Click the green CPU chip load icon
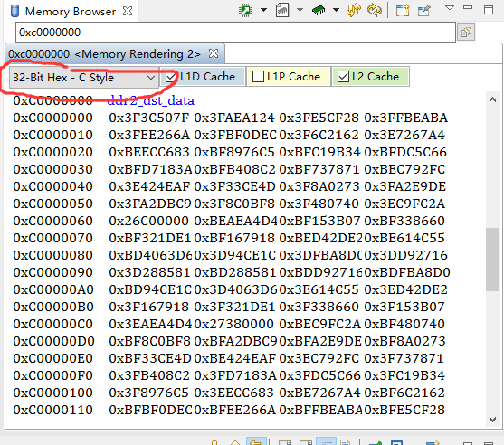This screenshot has height=445, width=504. [x=246, y=10]
